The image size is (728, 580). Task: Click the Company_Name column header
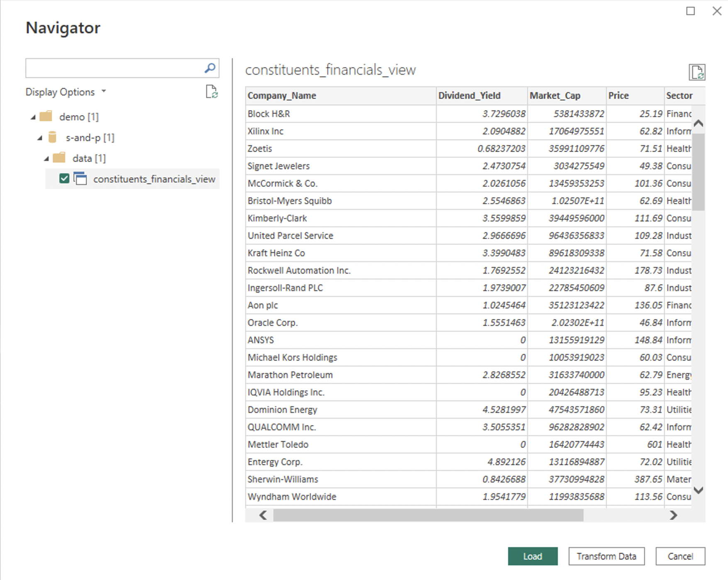341,96
